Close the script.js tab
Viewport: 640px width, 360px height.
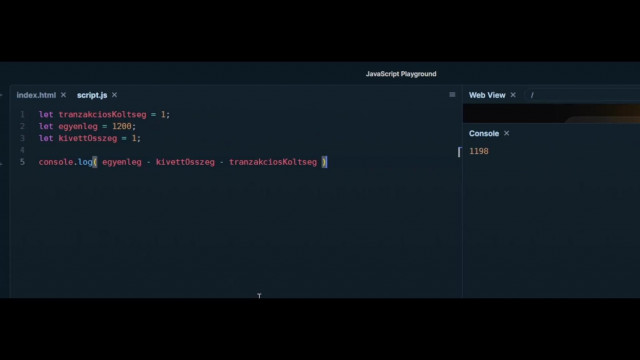[114, 95]
